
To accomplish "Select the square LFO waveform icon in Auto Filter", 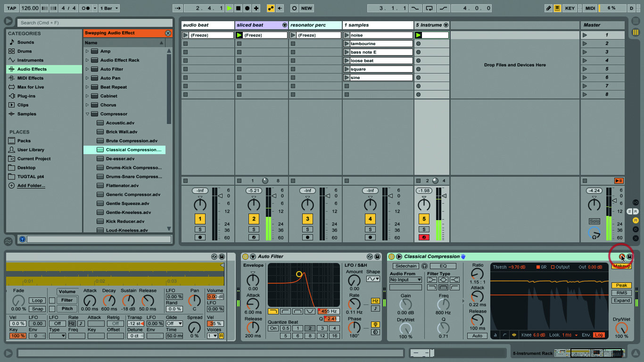I will 373,279.
